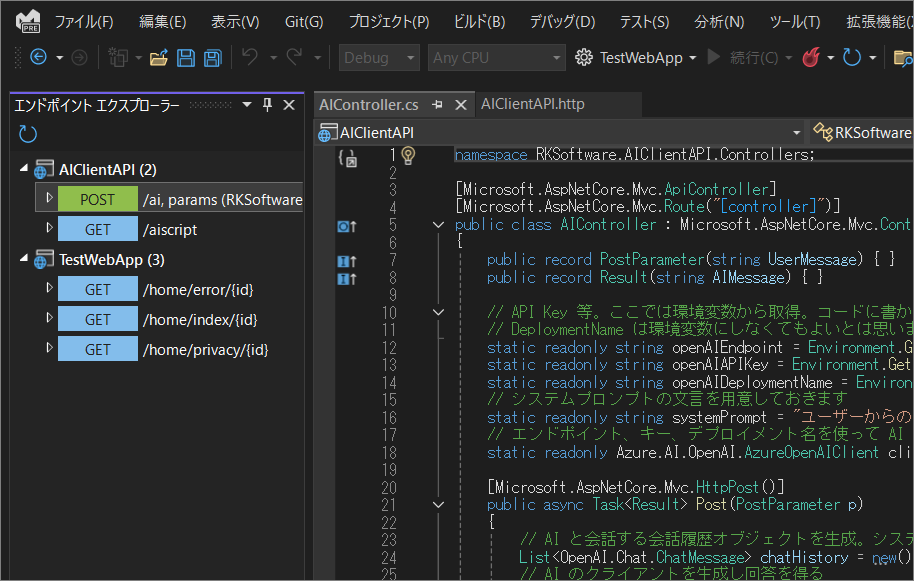Refresh the Endpoint Explorer list
This screenshot has height=581, width=914.
(27, 134)
